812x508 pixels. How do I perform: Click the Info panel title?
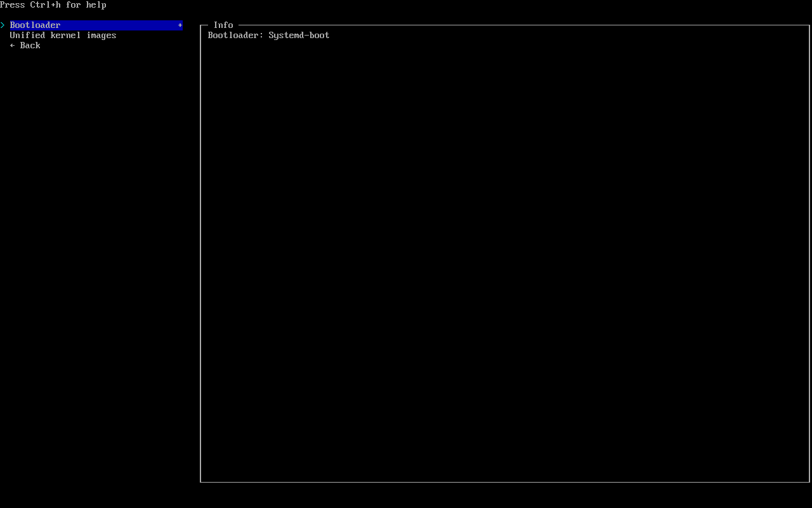(x=223, y=25)
